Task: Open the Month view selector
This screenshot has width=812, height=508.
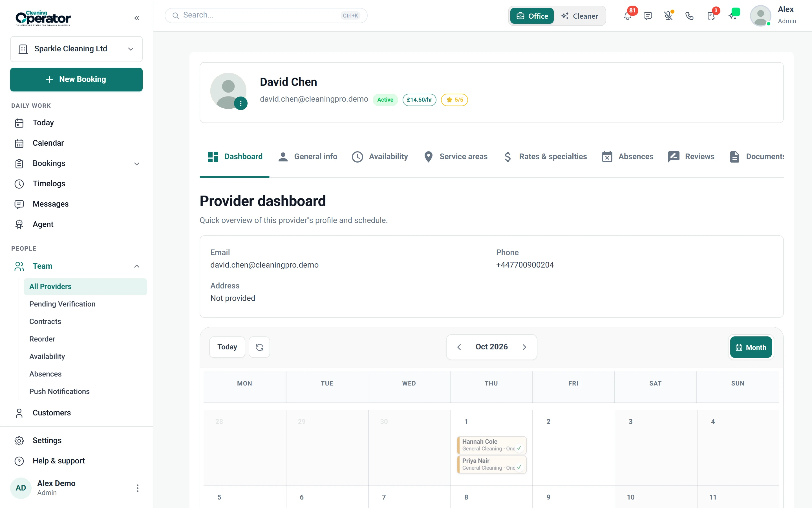Action: (751, 347)
